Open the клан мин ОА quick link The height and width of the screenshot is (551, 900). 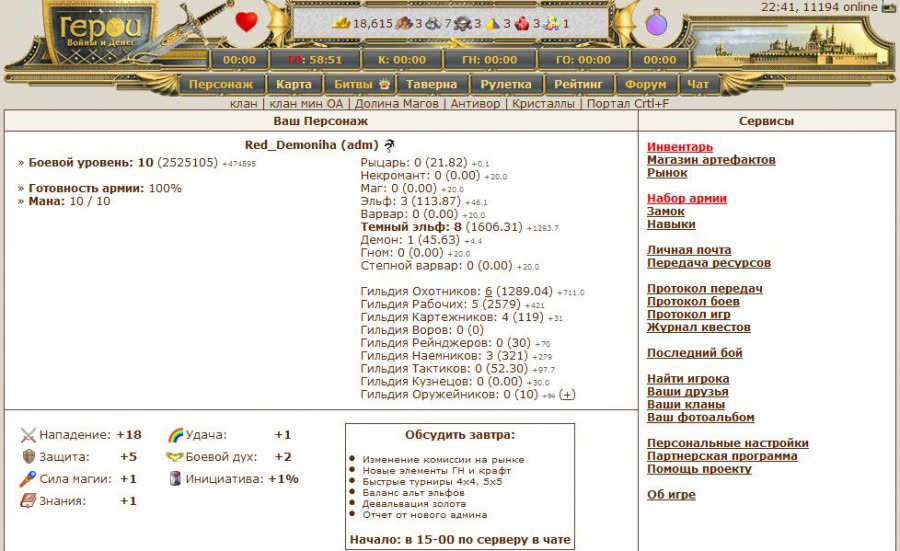(306, 104)
